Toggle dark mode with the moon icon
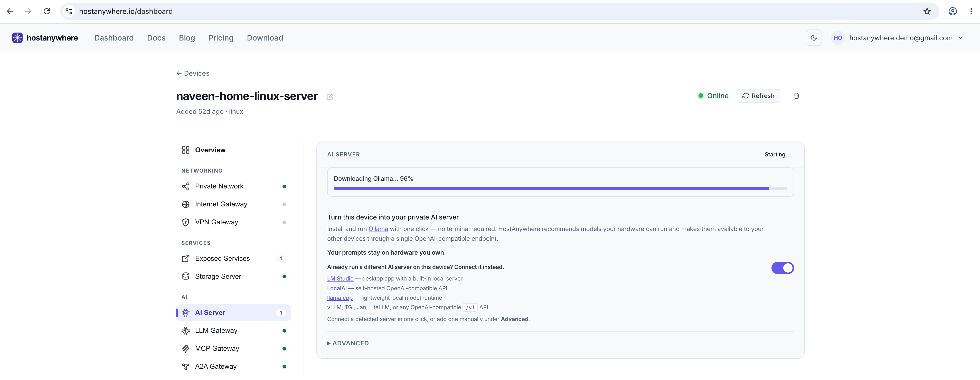 click(814, 38)
